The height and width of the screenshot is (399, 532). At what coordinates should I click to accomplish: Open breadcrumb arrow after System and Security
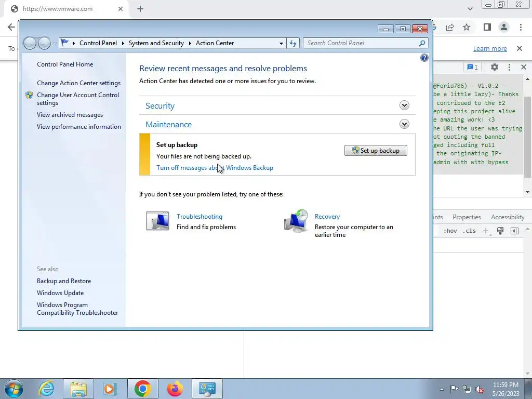pyautogui.click(x=190, y=43)
